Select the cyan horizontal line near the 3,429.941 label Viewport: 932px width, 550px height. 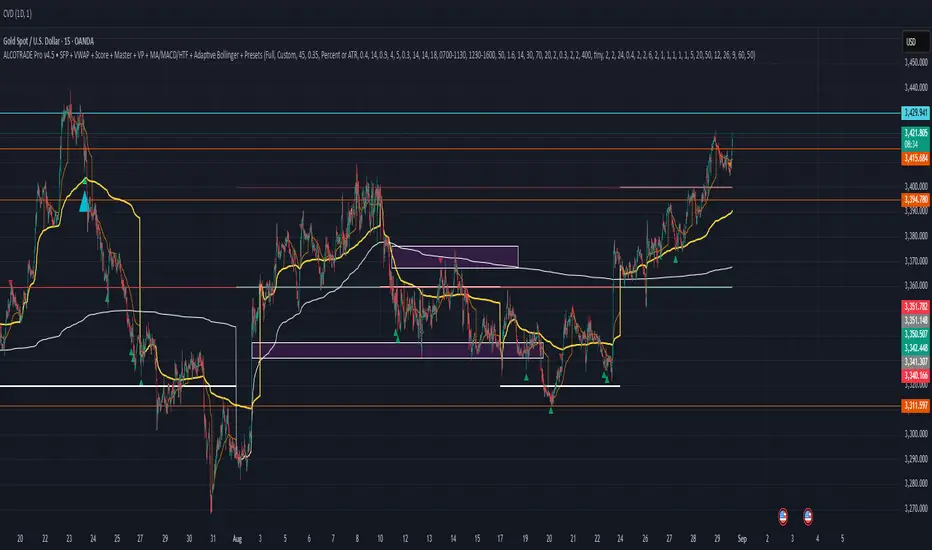click(450, 113)
